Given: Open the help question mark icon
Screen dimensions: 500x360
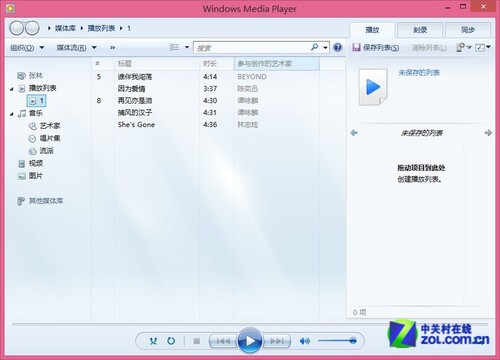Looking at the screenshot, I should tap(337, 47).
